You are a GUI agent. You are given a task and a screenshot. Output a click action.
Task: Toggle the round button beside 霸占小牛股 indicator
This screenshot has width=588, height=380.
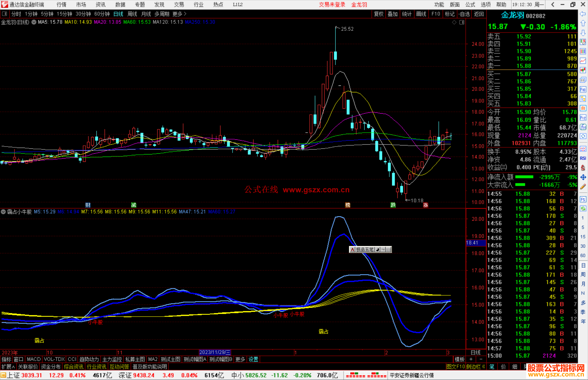[x=3, y=212]
